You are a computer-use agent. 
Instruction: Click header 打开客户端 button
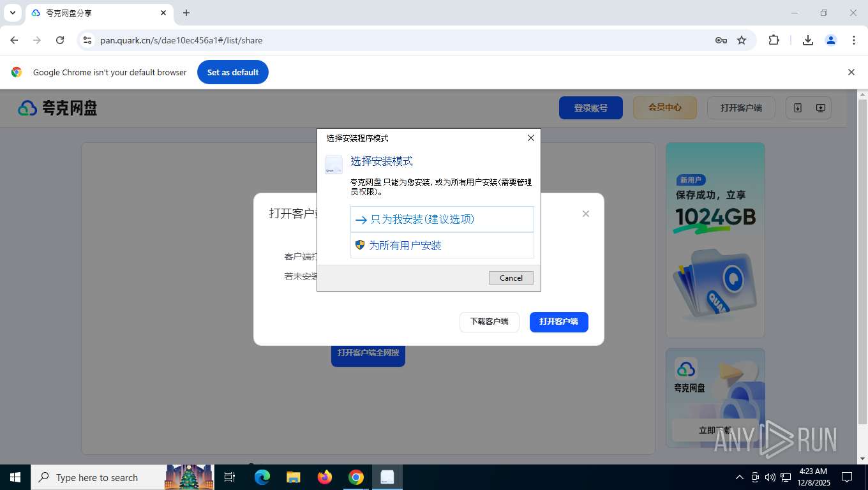[x=741, y=108]
